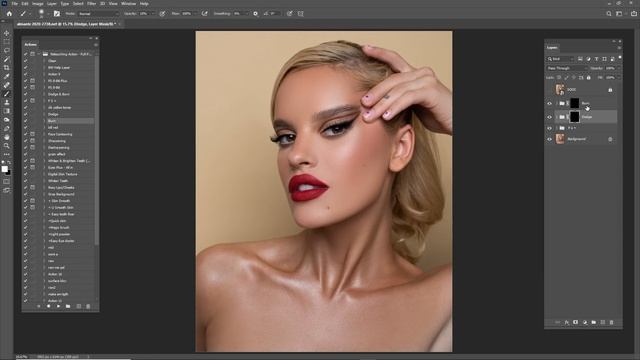The image size is (640, 360).
Task: Toggle dialog box for Sharpening action
Action: (33, 141)
